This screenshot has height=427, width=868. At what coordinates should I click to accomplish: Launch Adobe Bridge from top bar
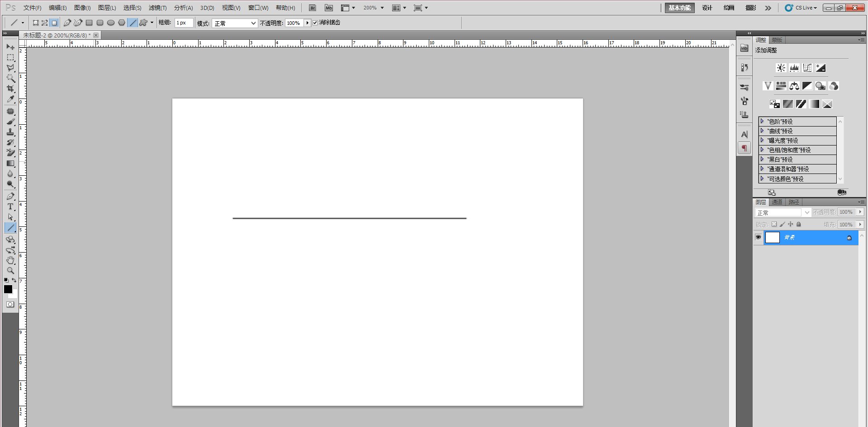click(x=312, y=8)
